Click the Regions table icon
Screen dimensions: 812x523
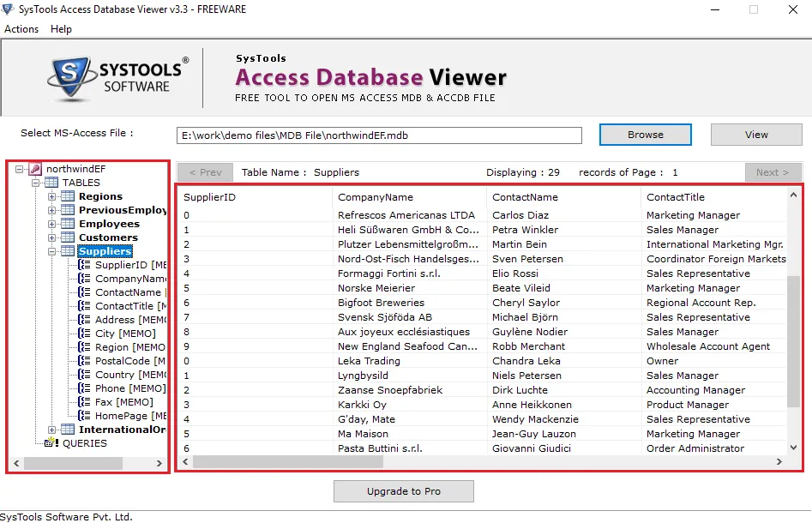click(68, 196)
